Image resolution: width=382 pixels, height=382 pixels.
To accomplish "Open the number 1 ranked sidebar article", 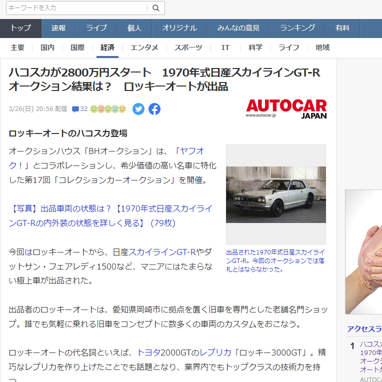I will pos(370,357).
